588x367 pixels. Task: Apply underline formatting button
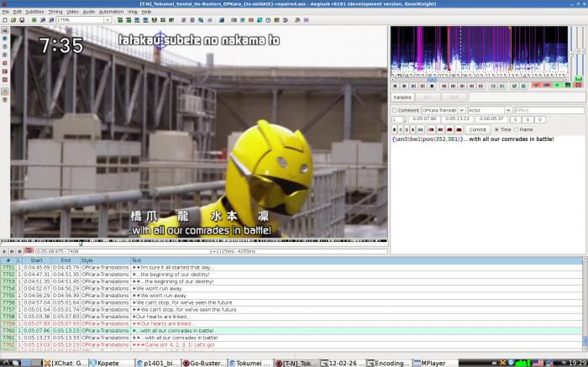coord(407,129)
